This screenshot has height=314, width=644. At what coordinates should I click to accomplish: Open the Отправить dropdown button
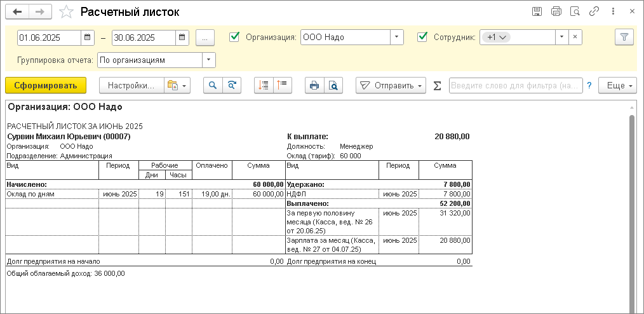(x=391, y=85)
